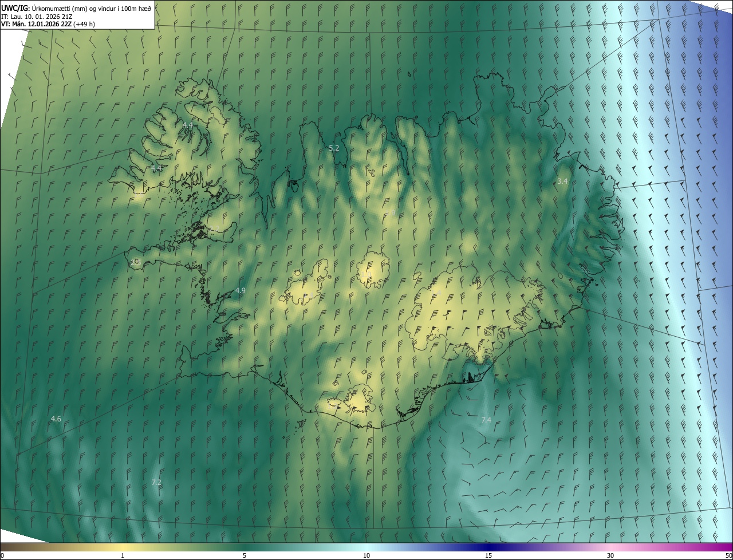Click the colorbar tick label "15"
The width and height of the screenshot is (733, 560).
point(488,556)
